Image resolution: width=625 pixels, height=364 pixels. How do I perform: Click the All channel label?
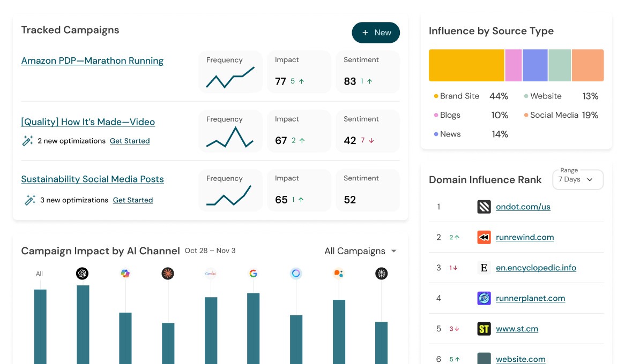click(39, 274)
